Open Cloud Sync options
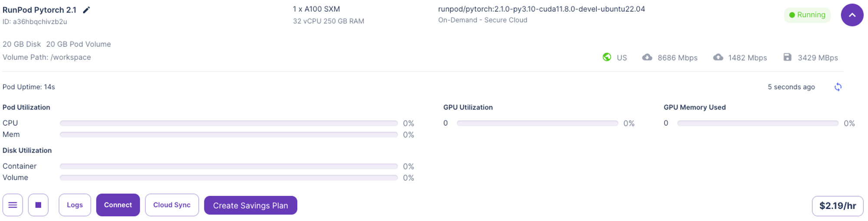The image size is (868, 221). (172, 205)
